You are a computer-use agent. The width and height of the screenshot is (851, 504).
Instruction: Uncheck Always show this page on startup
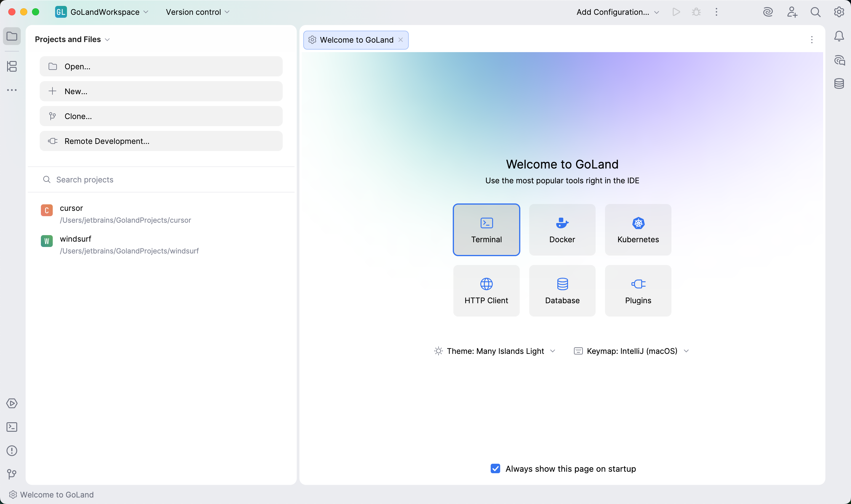click(495, 468)
